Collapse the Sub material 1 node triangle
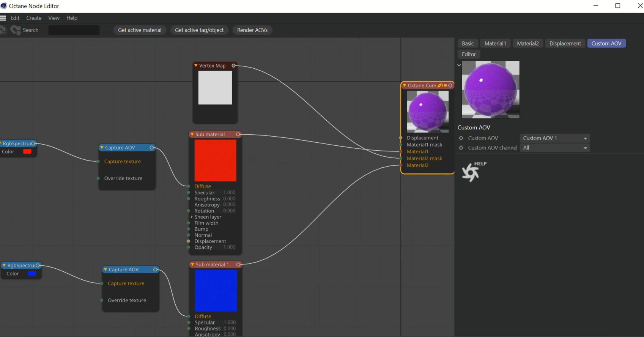 pos(192,265)
